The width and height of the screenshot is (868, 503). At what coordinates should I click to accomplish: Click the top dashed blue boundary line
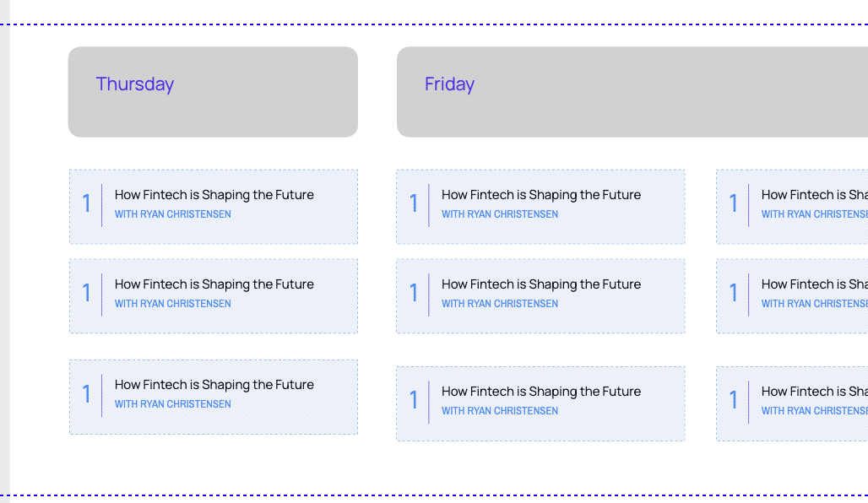click(x=422, y=24)
